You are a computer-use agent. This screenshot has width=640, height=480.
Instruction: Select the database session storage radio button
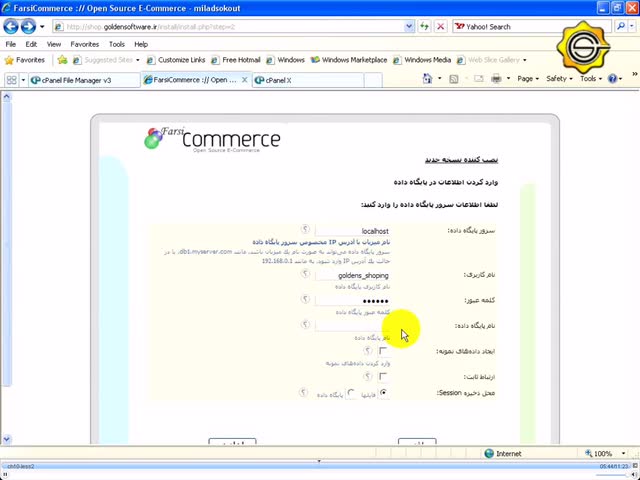(351, 393)
